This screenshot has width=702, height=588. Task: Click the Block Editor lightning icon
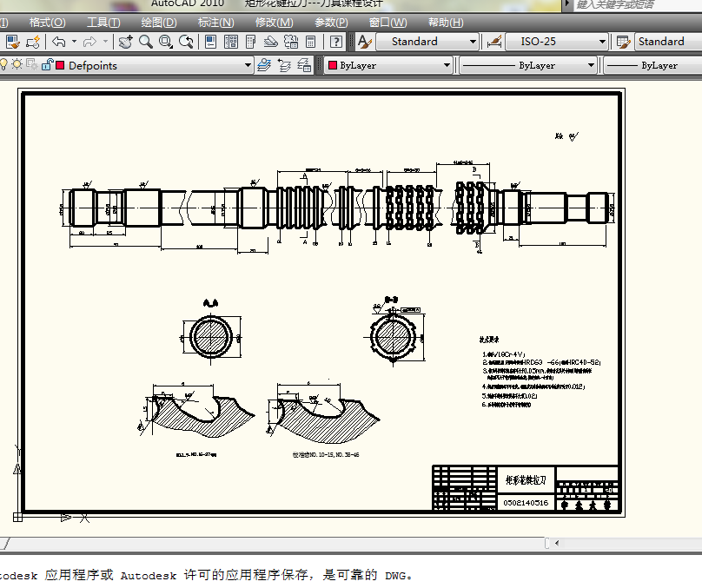coord(33,42)
